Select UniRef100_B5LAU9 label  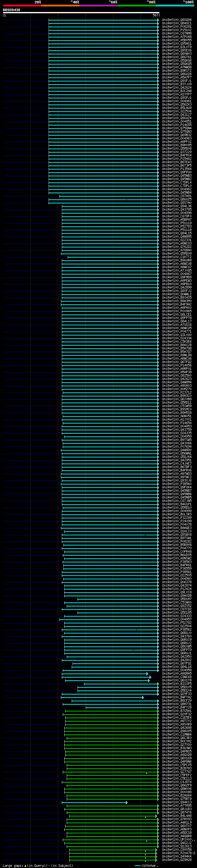click(x=176, y=108)
